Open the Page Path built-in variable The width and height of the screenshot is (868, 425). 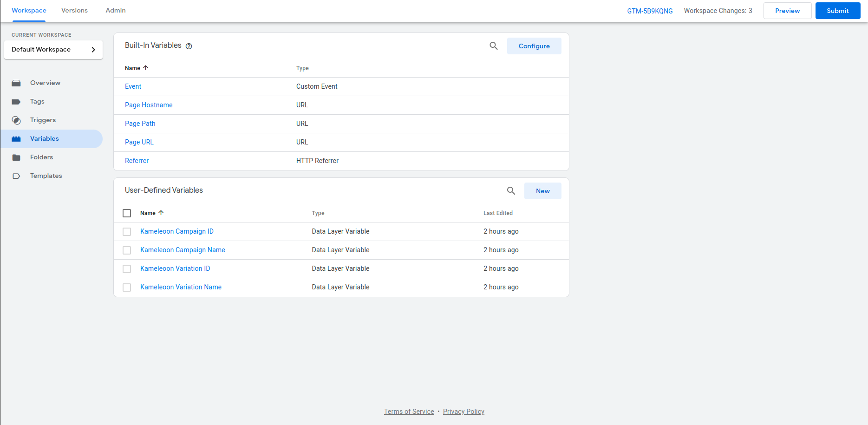(x=140, y=124)
